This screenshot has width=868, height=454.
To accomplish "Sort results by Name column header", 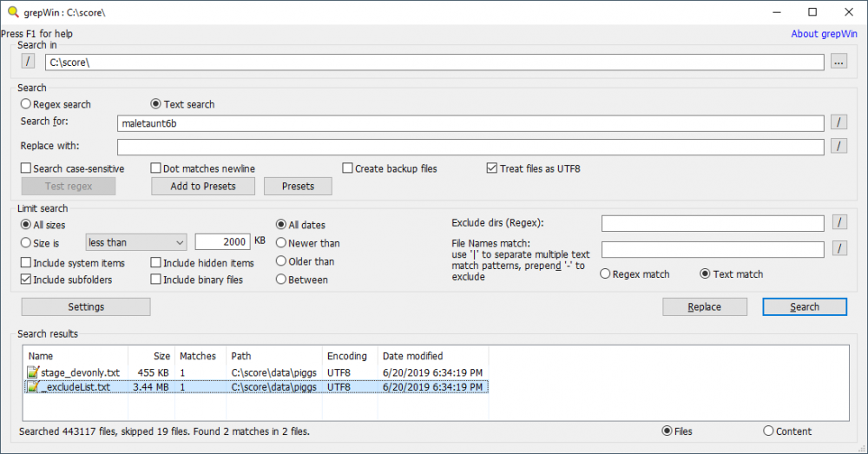I will tap(75, 356).
